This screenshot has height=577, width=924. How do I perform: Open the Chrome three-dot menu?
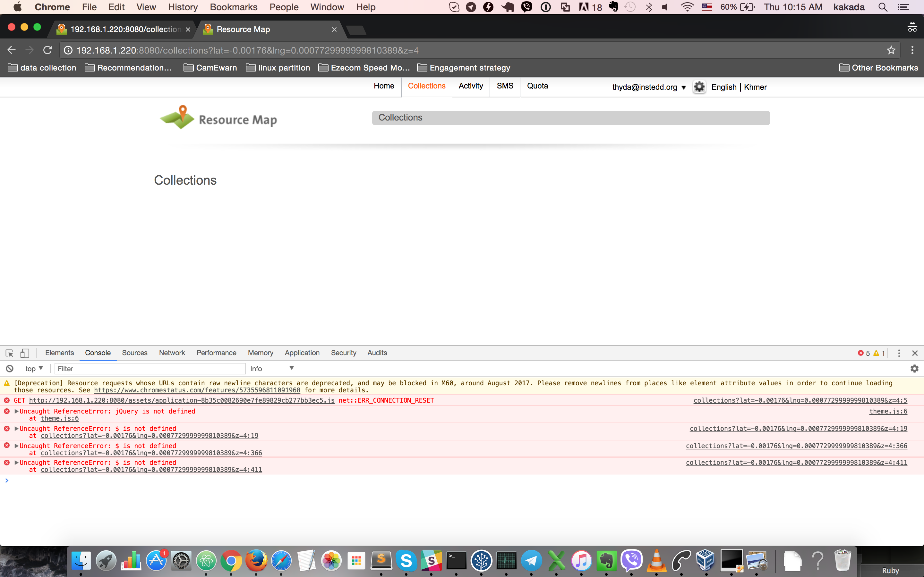[x=913, y=50]
